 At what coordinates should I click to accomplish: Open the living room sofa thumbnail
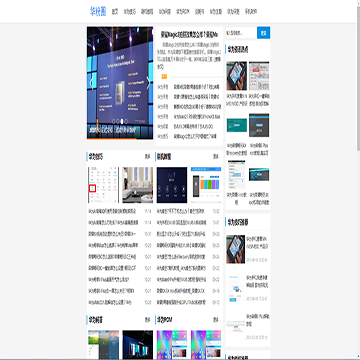tap(138, 185)
